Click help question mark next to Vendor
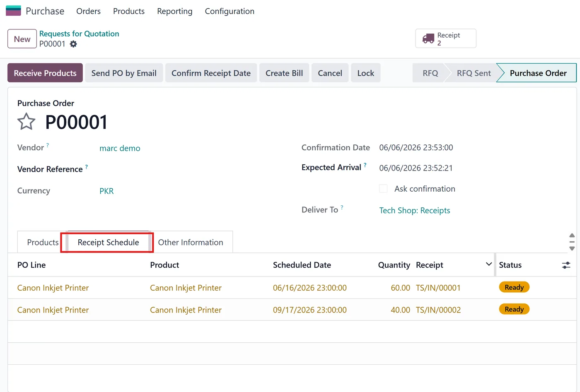Image resolution: width=580 pixels, height=392 pixels. tap(48, 145)
